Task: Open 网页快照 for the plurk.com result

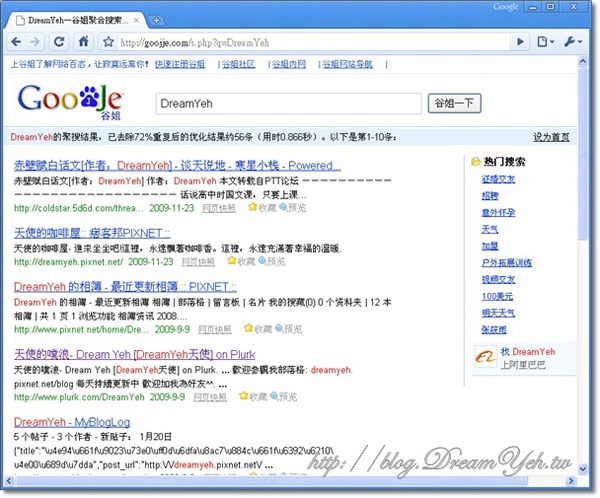Action: [x=210, y=397]
